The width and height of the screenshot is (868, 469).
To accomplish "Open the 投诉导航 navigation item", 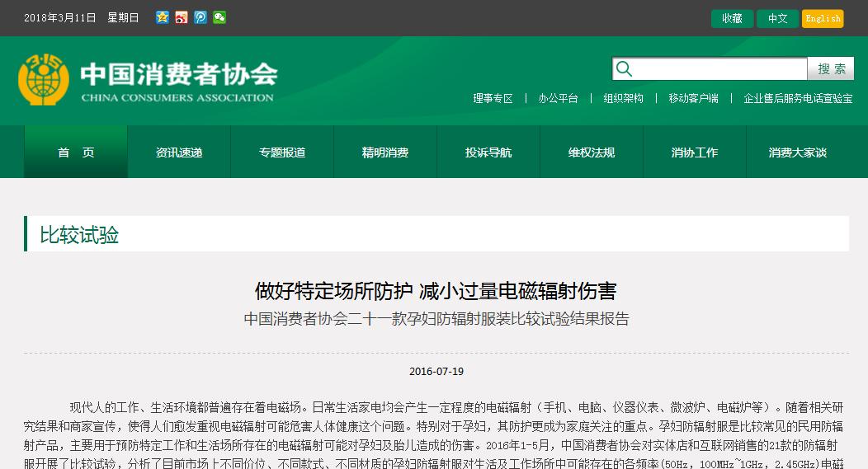I will [488, 152].
